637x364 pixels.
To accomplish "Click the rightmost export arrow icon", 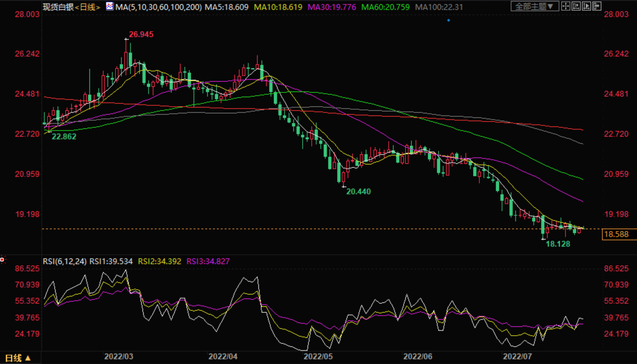I will [597, 6].
